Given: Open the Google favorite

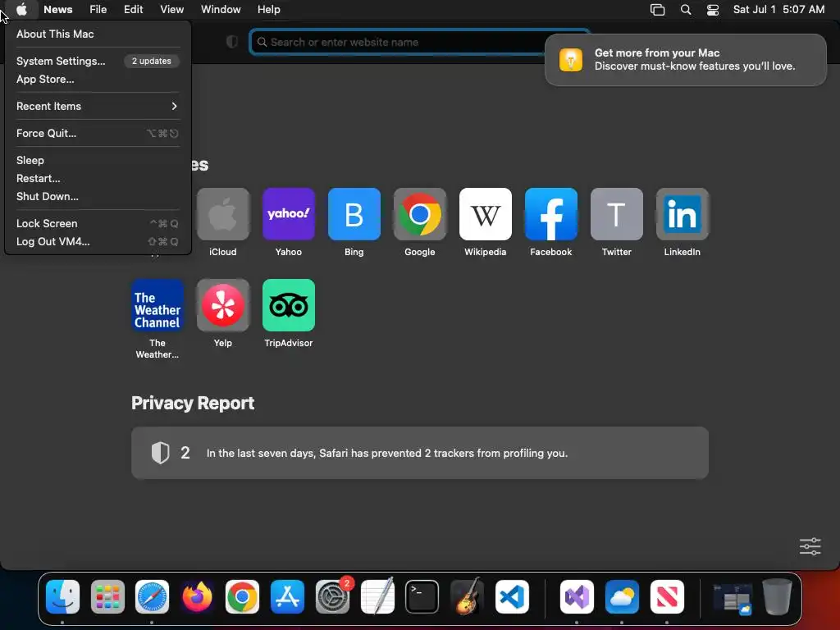Looking at the screenshot, I should [x=419, y=214].
